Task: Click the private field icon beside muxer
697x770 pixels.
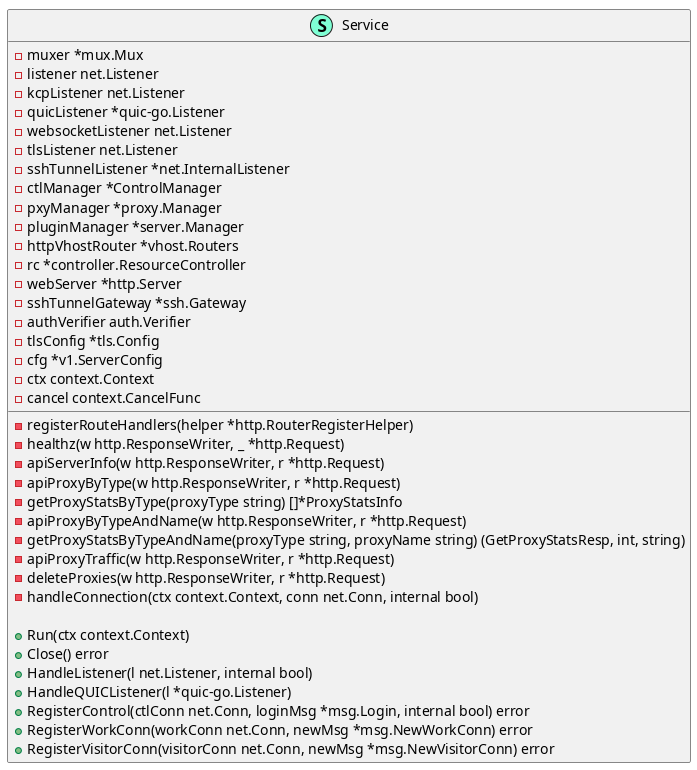Action: click(x=18, y=56)
